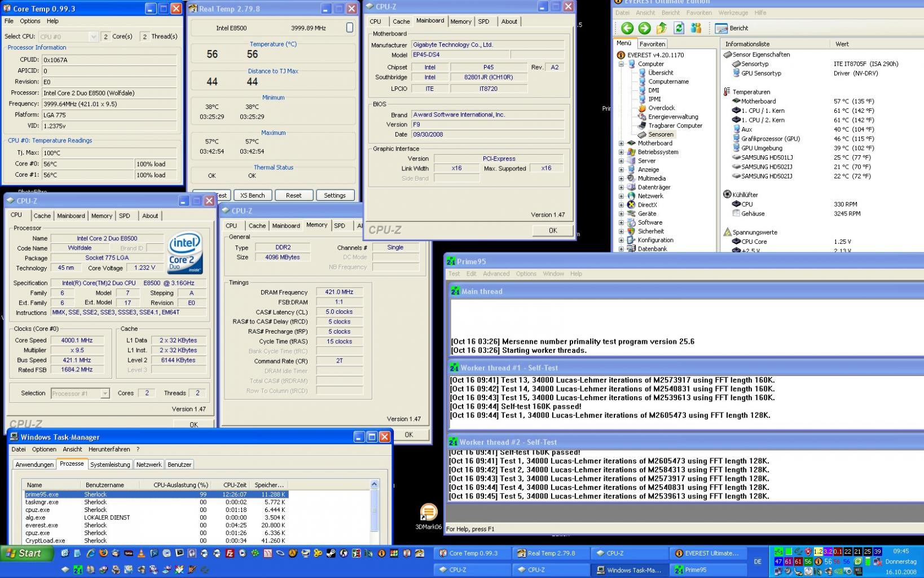Launch 3DMark06 from the desktop shortcut
Screen dimensions: 924x578
click(429, 517)
